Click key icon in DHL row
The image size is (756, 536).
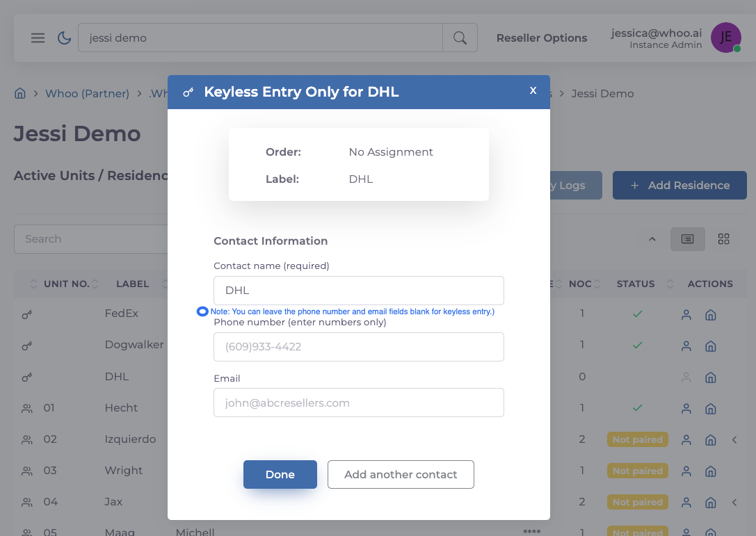click(x=27, y=377)
